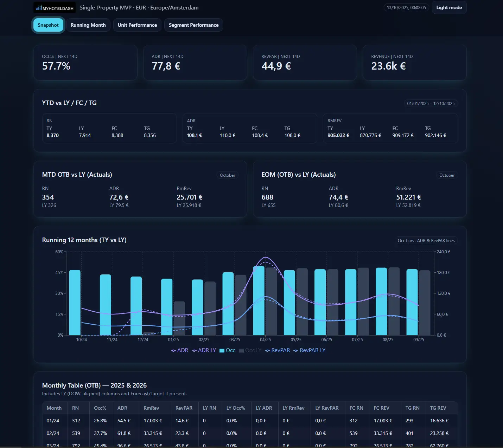Click the Occ% column header in table
Viewport: 503px width, 448px height.
[100, 408]
